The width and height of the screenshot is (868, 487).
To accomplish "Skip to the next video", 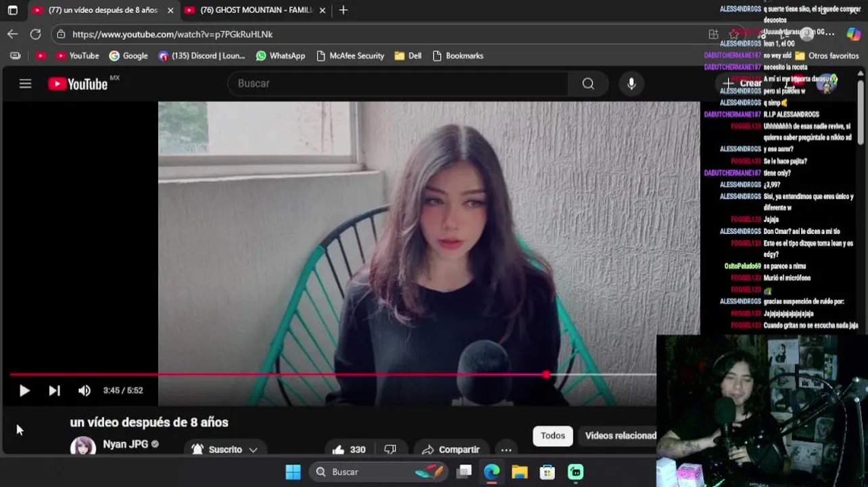I will [x=54, y=390].
